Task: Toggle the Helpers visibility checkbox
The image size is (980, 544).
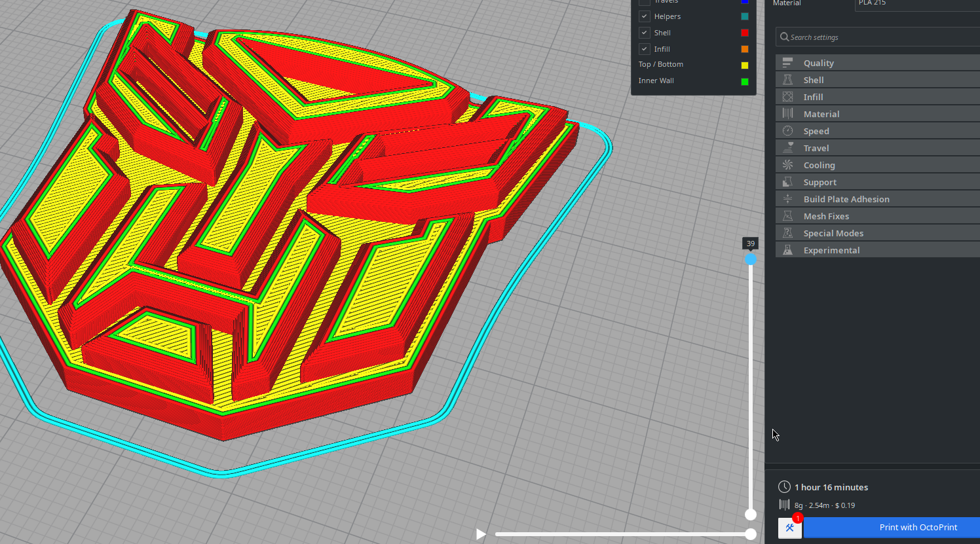Action: point(645,16)
